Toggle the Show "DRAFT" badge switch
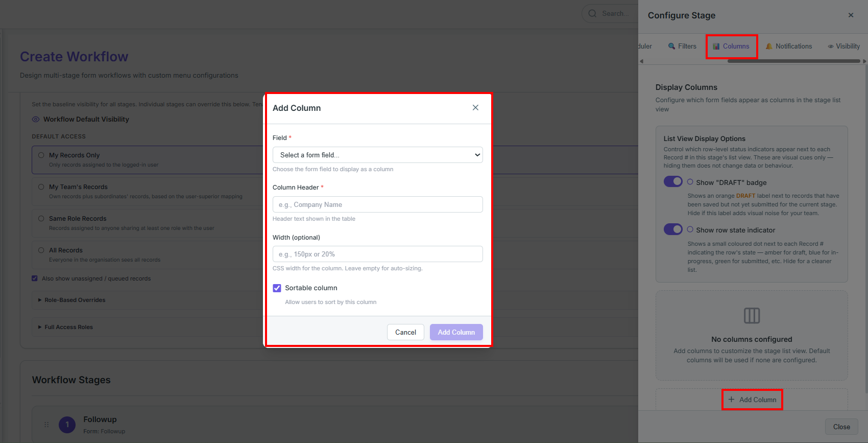 673,181
